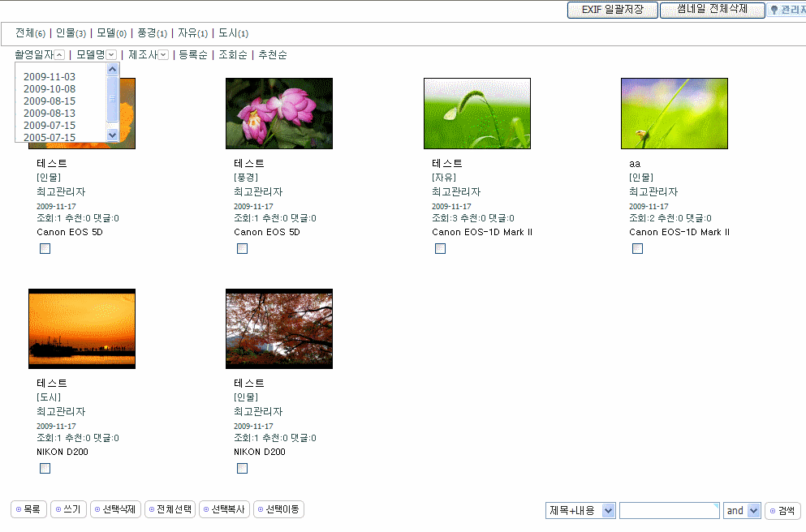Select the 모델(0) category tab
This screenshot has width=806, height=532.
(111, 33)
